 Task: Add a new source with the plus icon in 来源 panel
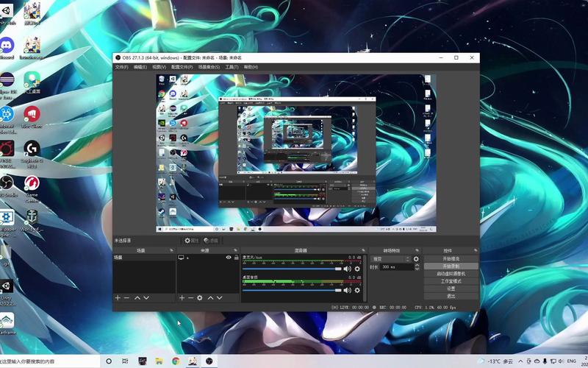click(182, 298)
